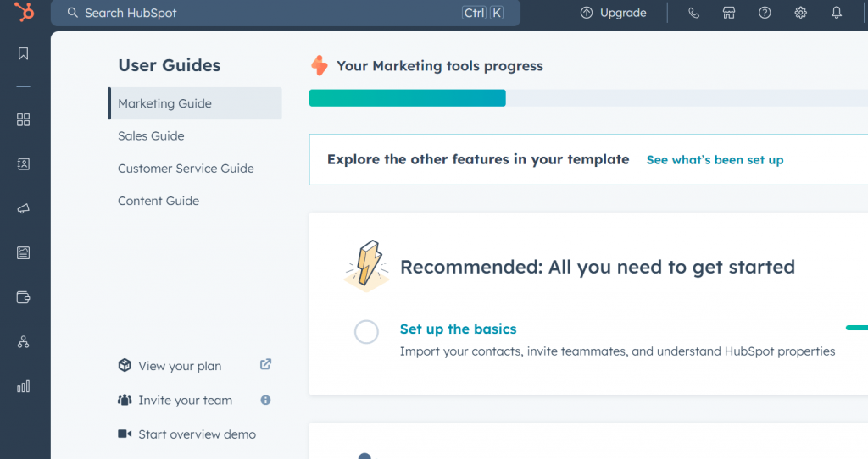The height and width of the screenshot is (459, 868).
Task: Click the Upgrade arrow icon
Action: (587, 13)
